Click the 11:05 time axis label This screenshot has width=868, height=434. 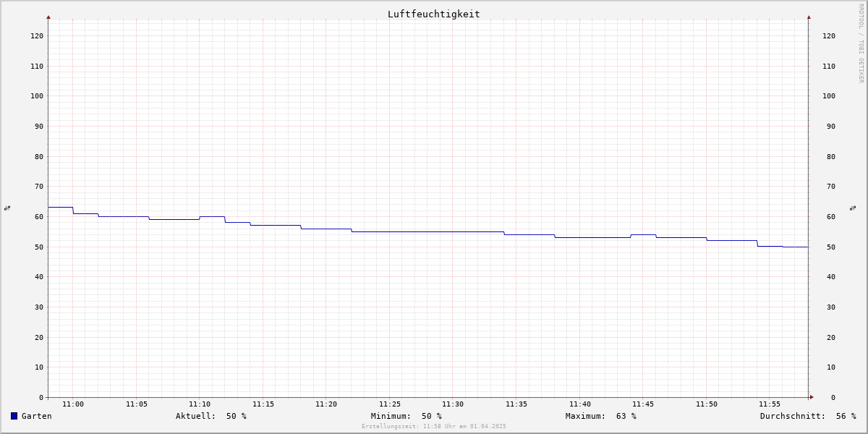point(137,404)
